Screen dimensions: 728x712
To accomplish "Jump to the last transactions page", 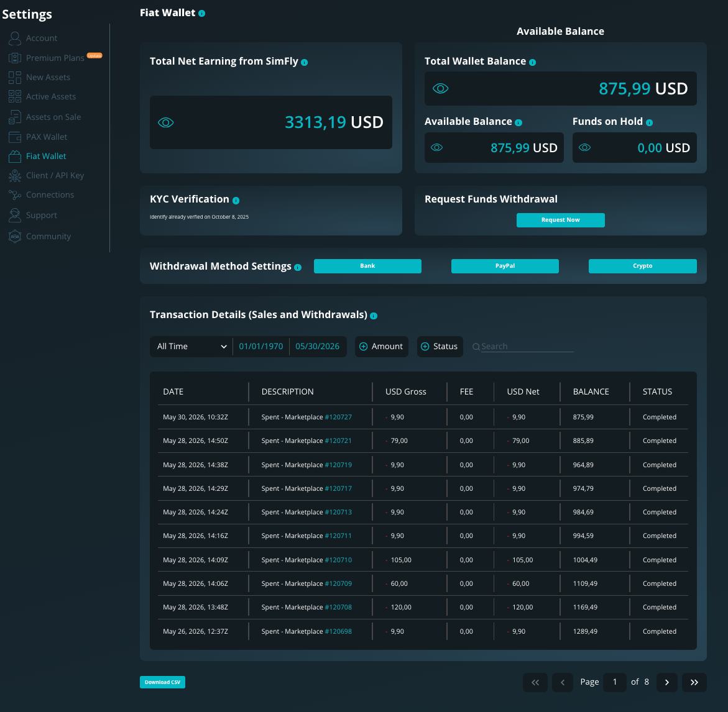I will coord(694,682).
